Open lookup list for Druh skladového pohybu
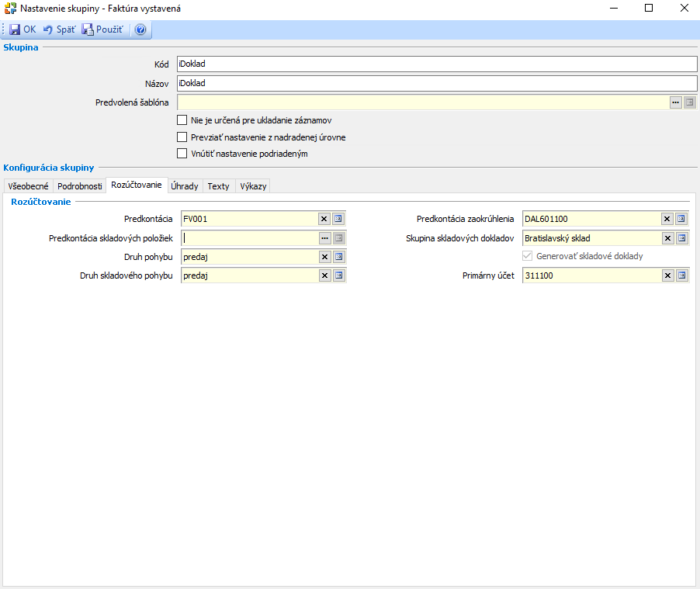This screenshot has height=589, width=700. [x=338, y=275]
